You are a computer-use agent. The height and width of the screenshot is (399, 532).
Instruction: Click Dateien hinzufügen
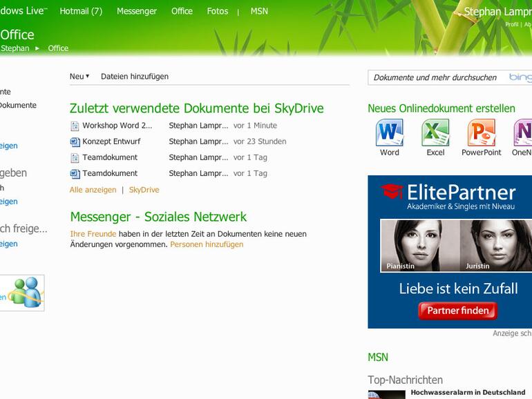point(135,76)
